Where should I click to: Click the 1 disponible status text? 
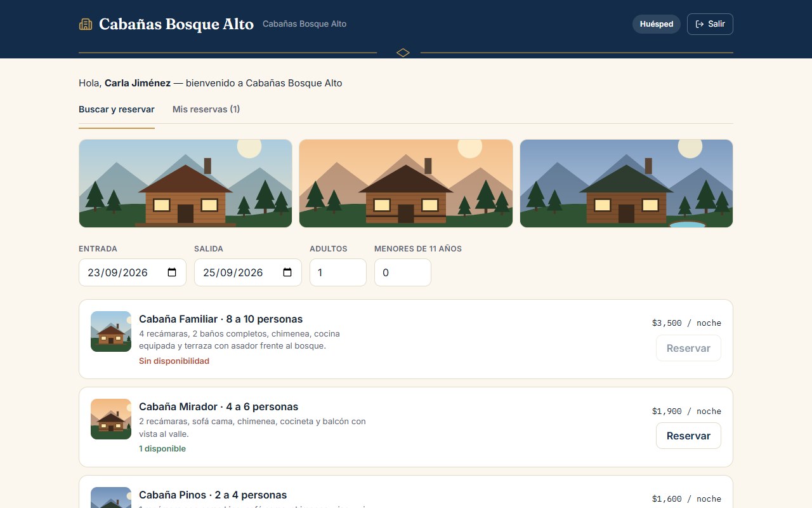[162, 448]
